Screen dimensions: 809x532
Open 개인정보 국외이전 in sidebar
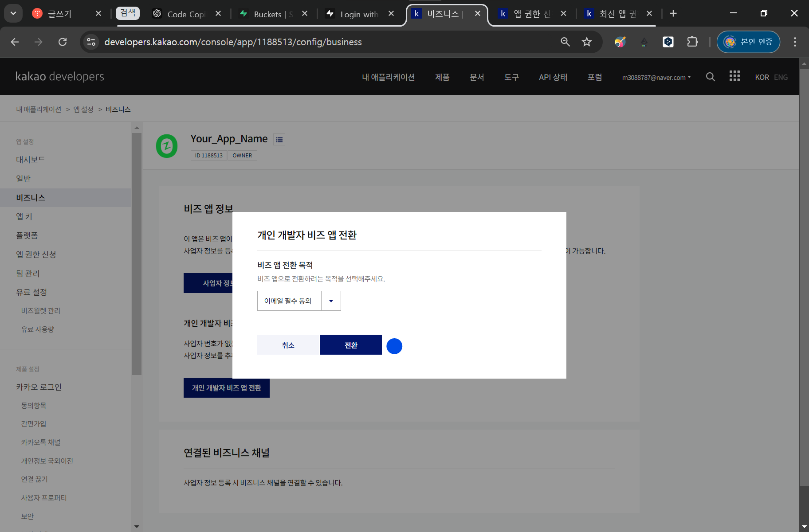tap(47, 461)
